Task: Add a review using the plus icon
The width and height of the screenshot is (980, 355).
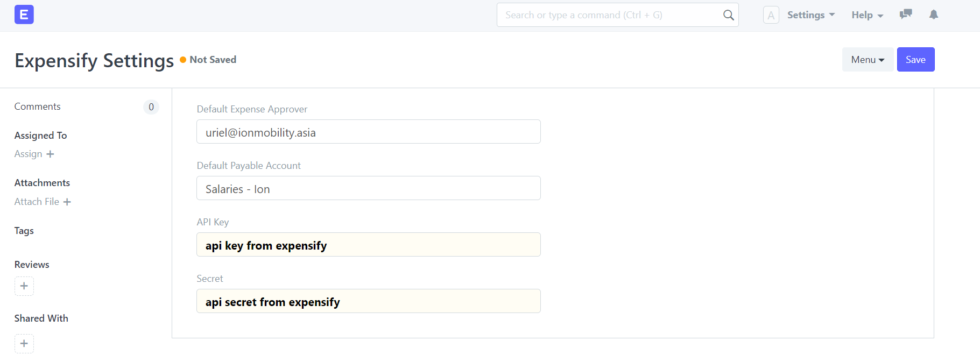Action: click(24, 286)
